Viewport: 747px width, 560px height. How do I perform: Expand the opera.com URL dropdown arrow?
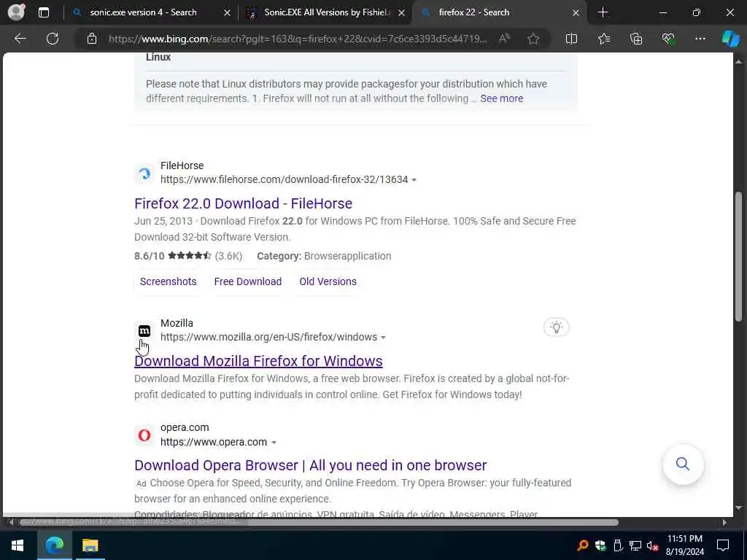(274, 443)
